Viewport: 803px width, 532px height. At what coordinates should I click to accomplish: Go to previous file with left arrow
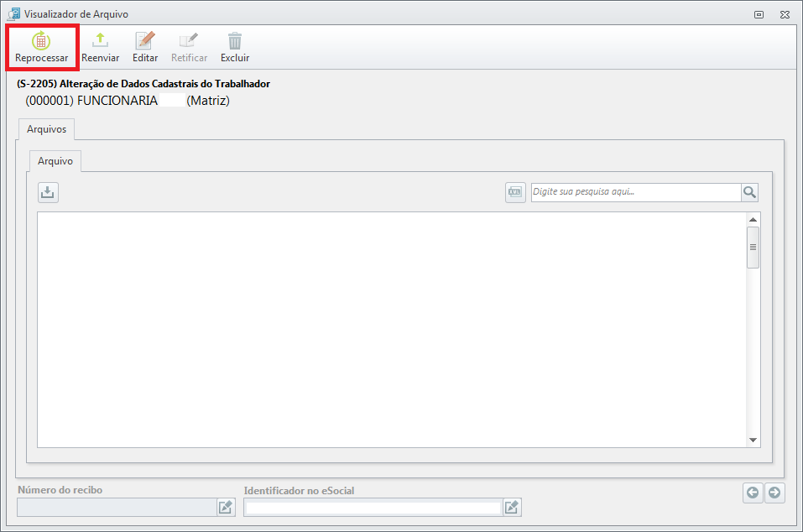[753, 493]
